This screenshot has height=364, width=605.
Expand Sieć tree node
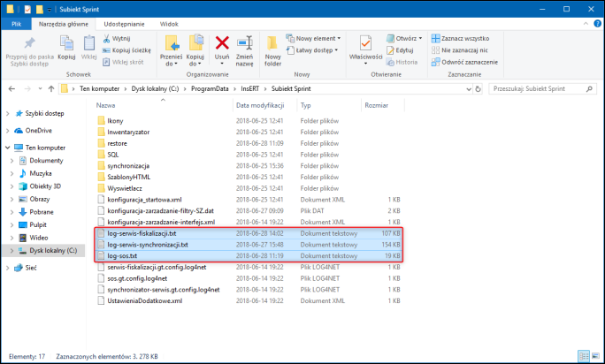pos(7,268)
